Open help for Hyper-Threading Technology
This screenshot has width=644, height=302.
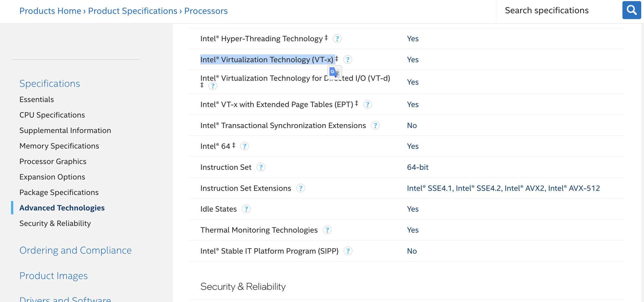click(x=337, y=38)
